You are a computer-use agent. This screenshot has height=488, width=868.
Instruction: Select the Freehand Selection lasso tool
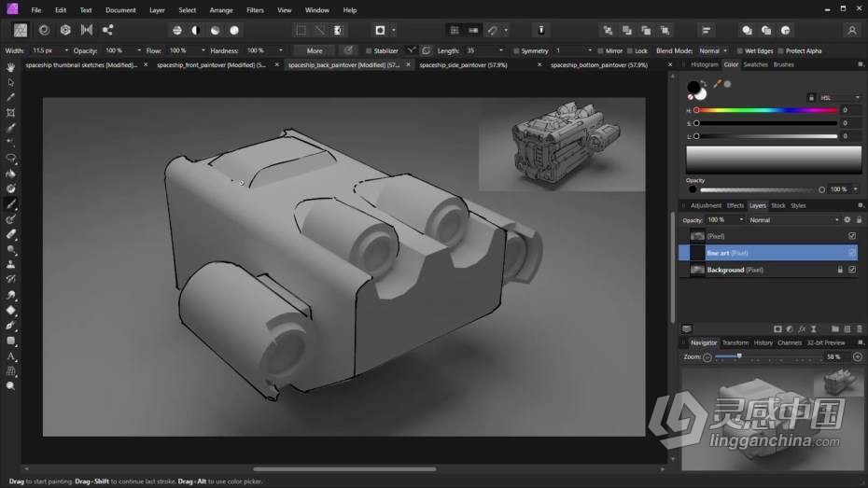coord(10,159)
